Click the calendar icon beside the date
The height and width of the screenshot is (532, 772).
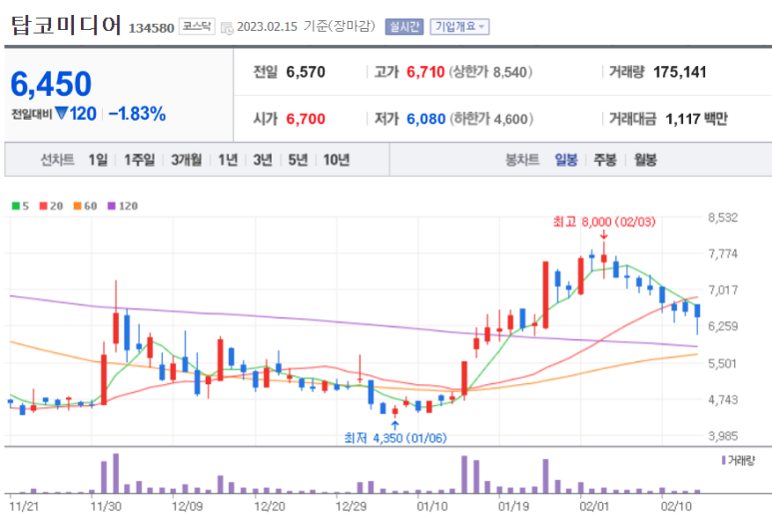227,28
